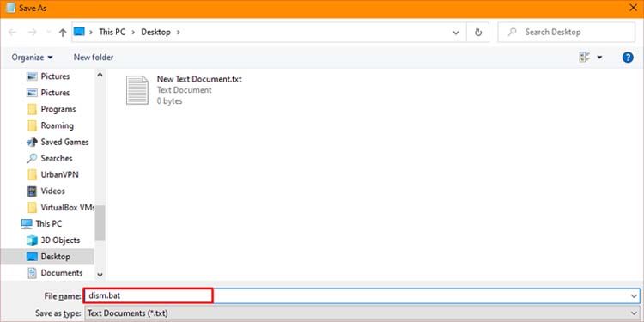The height and width of the screenshot is (322, 644).
Task: Click the Searches magnifier icon in sidebar
Action: click(x=32, y=158)
